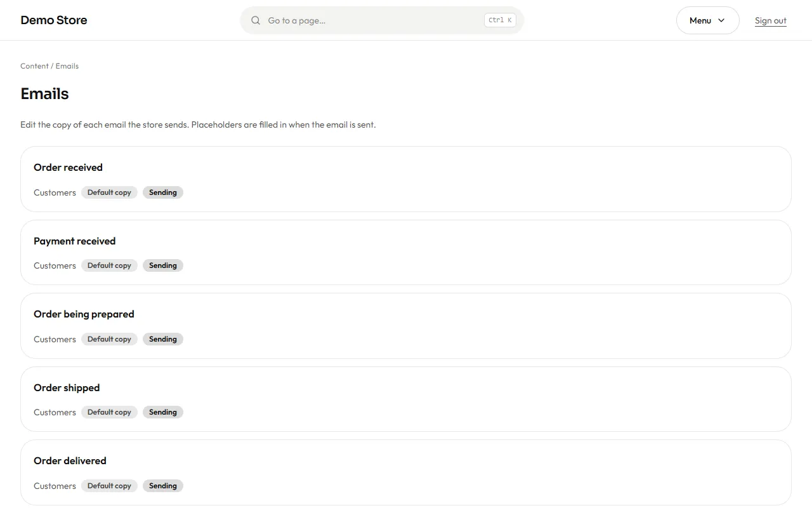Click the Emails breadcrumb item
This screenshot has height=508, width=812.
(x=67, y=66)
